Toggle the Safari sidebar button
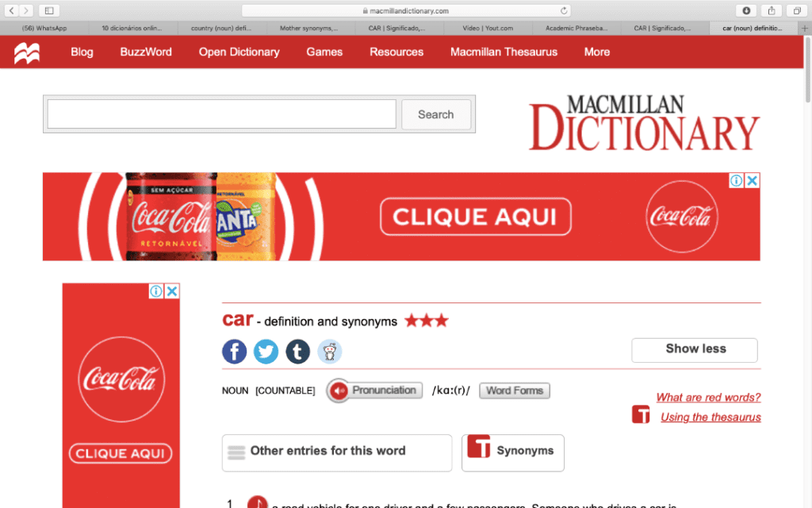 click(x=48, y=10)
